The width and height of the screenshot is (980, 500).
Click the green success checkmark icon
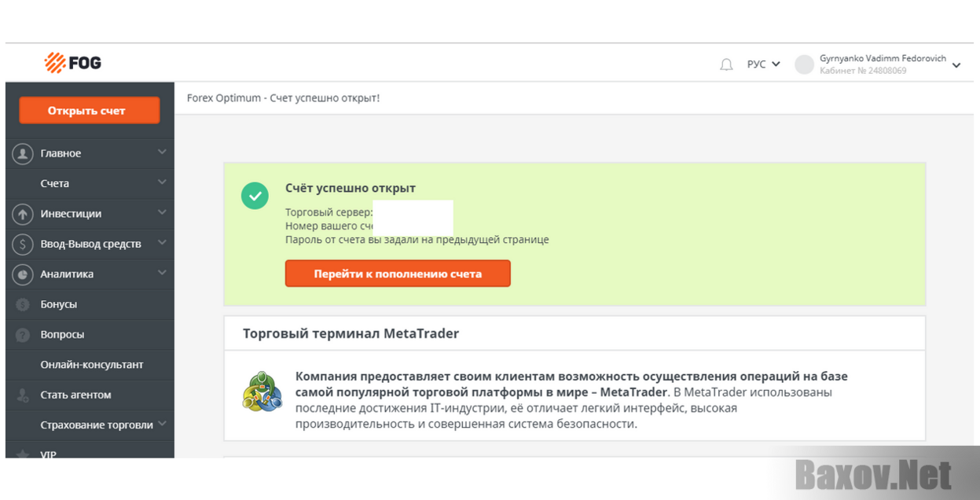[255, 196]
